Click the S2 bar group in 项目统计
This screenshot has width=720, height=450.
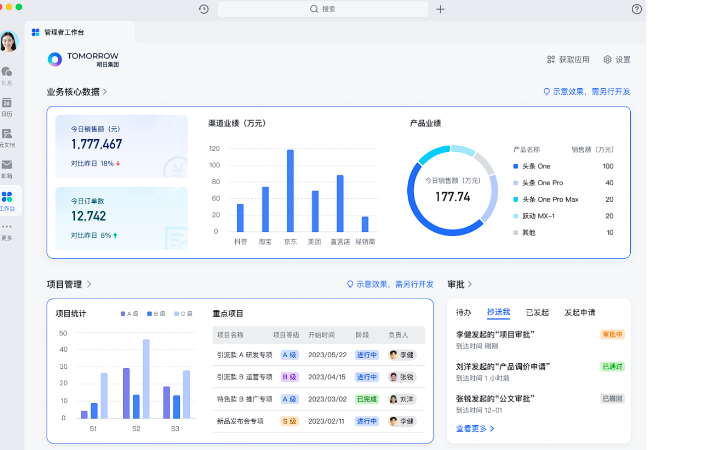point(136,379)
